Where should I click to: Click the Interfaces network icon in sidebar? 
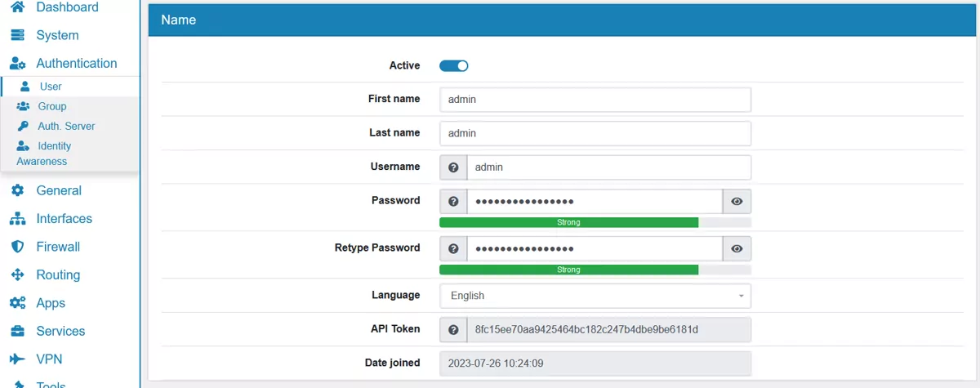coord(17,219)
